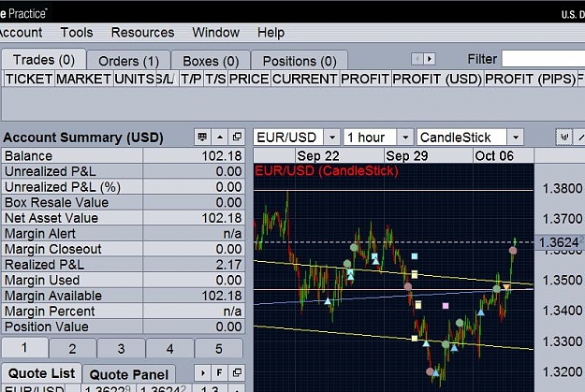
Task: Click the EUR/USD (CandleStick) chart legend
Action: point(327,171)
